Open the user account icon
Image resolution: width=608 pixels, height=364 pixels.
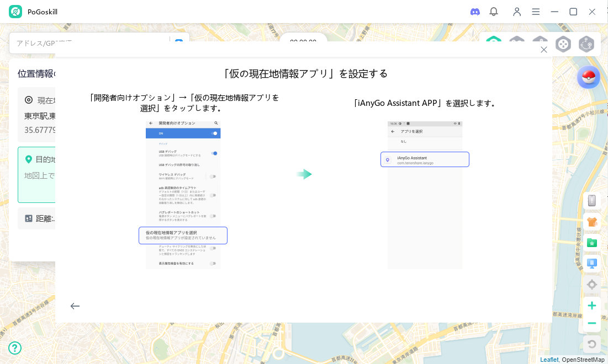point(516,12)
